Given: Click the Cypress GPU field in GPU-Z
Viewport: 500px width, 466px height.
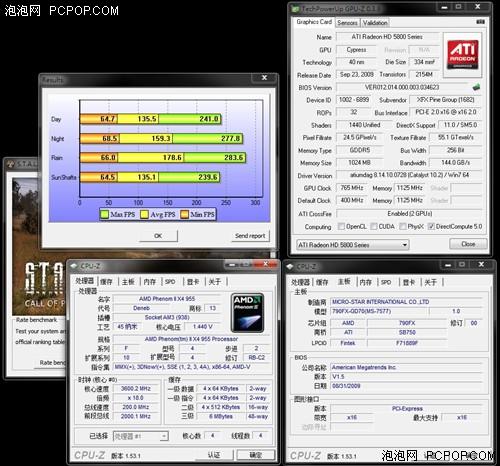Looking at the screenshot, I should pyautogui.click(x=356, y=50).
